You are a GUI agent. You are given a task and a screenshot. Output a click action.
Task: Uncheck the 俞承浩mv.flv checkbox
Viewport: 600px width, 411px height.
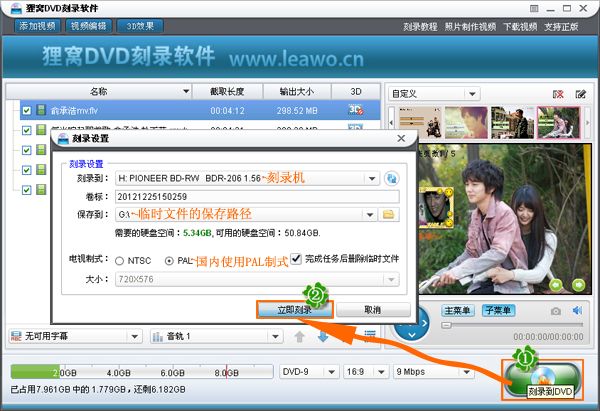[x=27, y=110]
